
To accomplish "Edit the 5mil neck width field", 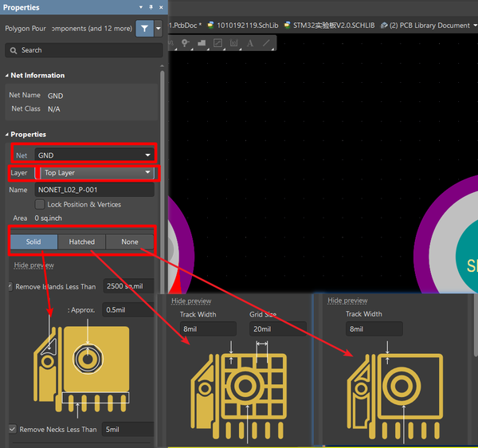I will 128,430.
